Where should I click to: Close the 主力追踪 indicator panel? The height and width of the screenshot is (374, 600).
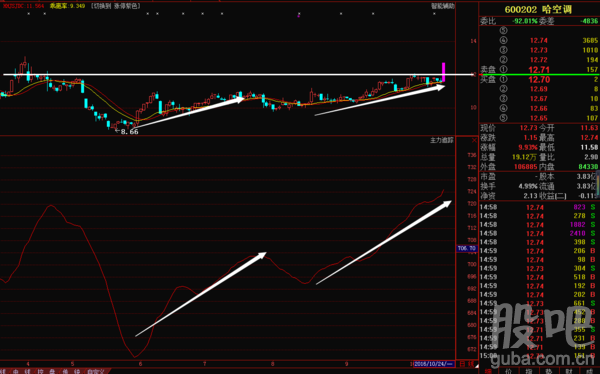pyautogui.click(x=474, y=140)
